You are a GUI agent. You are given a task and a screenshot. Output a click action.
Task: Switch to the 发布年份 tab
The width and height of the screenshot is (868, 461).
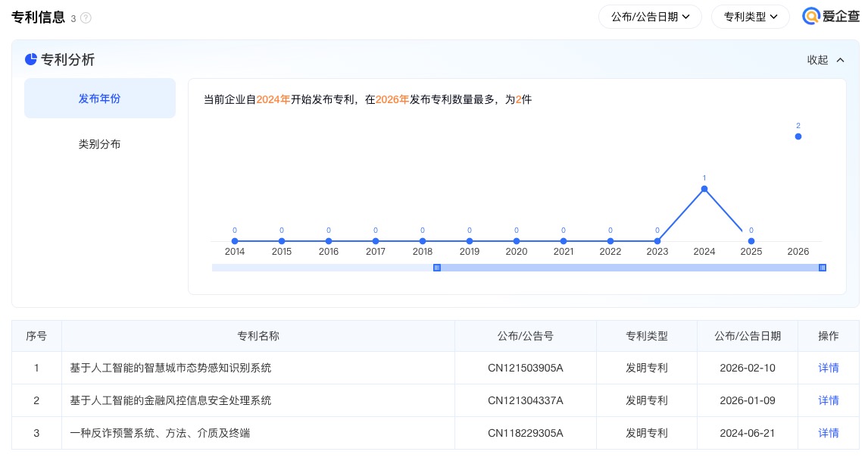coord(100,99)
